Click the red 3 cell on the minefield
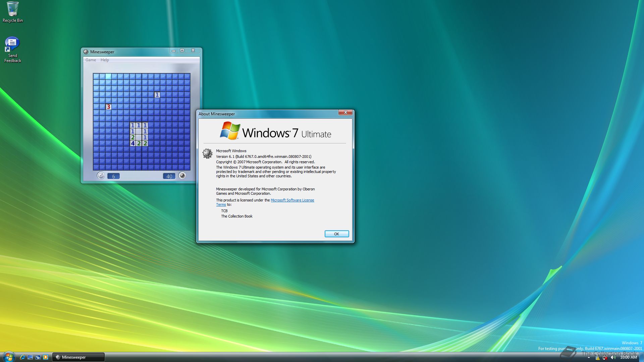644x362 pixels. tap(108, 107)
